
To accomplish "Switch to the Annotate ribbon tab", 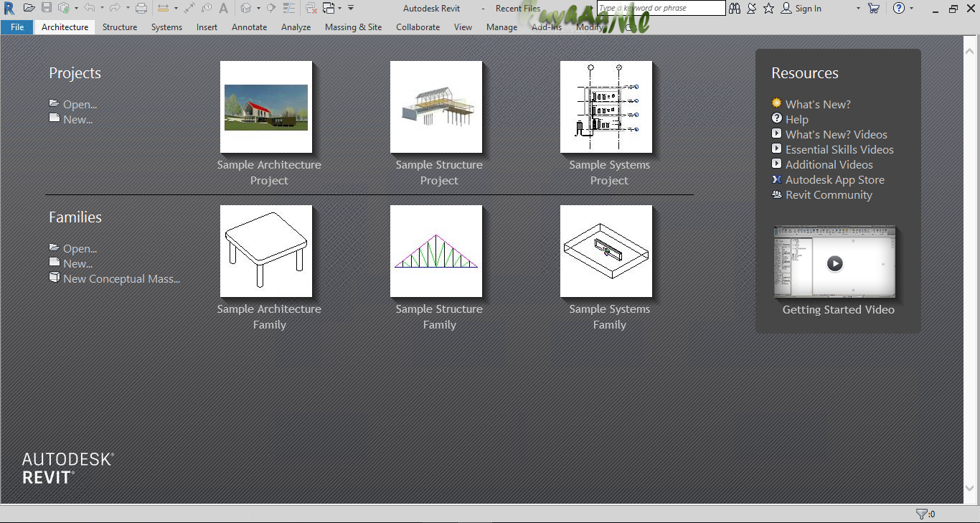I will click(249, 27).
